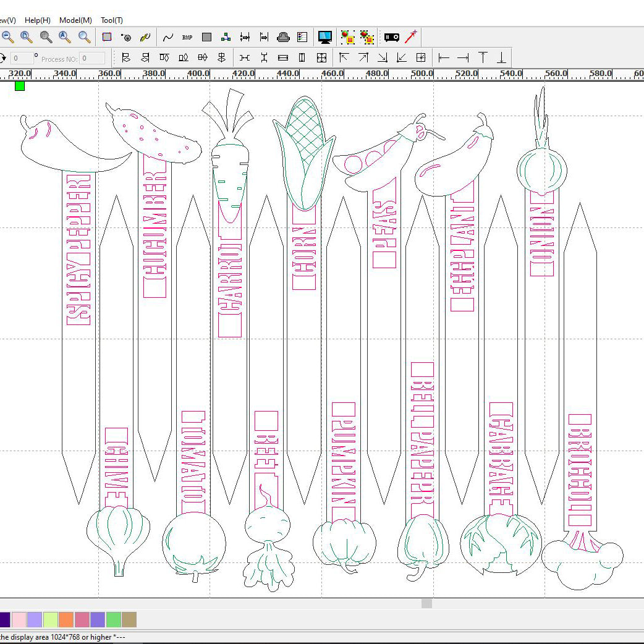Click the Process NO input field

93,59
